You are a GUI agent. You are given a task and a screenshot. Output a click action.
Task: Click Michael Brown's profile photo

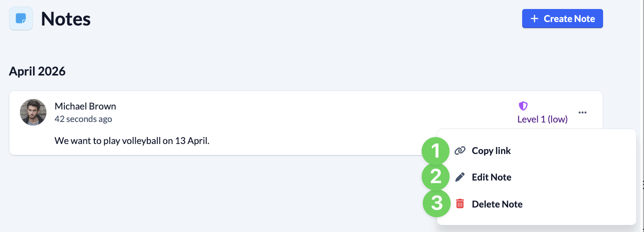(x=33, y=112)
